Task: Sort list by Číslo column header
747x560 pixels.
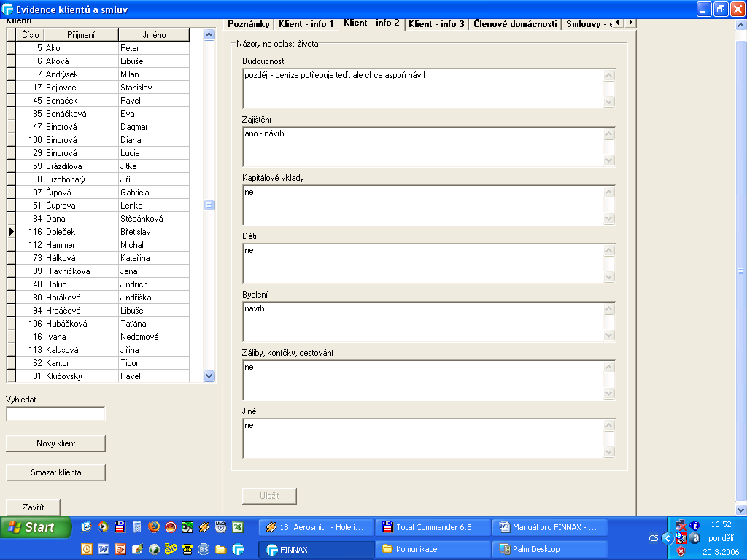Action: tap(30, 35)
